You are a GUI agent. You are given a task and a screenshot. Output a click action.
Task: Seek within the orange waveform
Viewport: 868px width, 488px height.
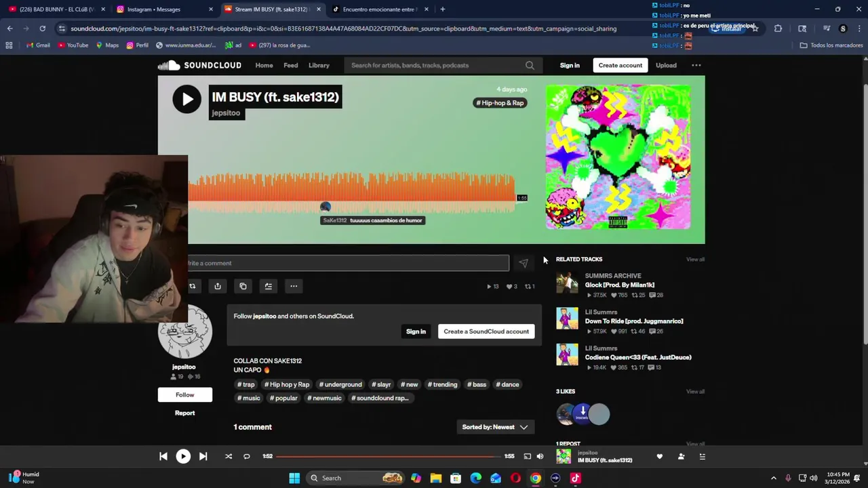point(351,192)
